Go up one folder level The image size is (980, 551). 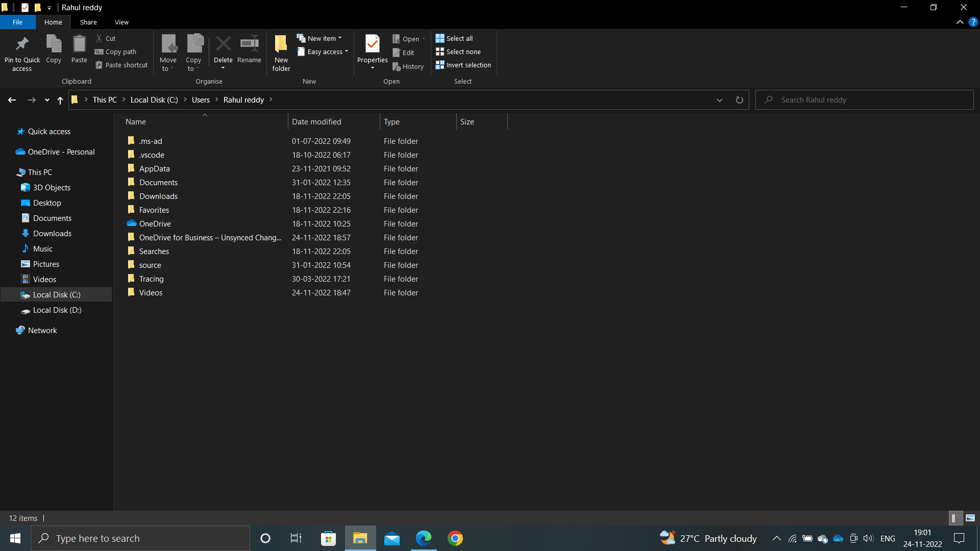(x=60, y=100)
